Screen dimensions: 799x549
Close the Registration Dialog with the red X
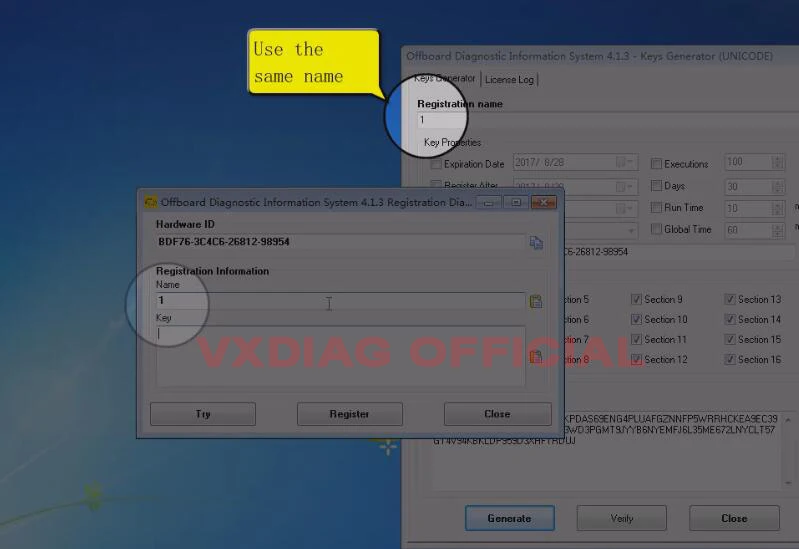click(544, 202)
